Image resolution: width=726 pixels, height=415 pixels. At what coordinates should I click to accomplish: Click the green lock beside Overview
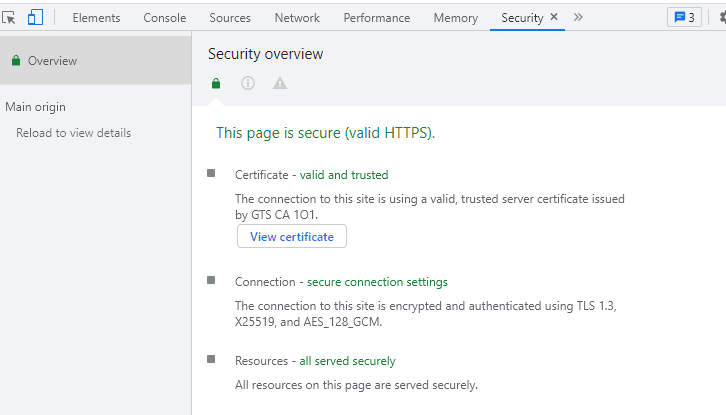pos(16,61)
